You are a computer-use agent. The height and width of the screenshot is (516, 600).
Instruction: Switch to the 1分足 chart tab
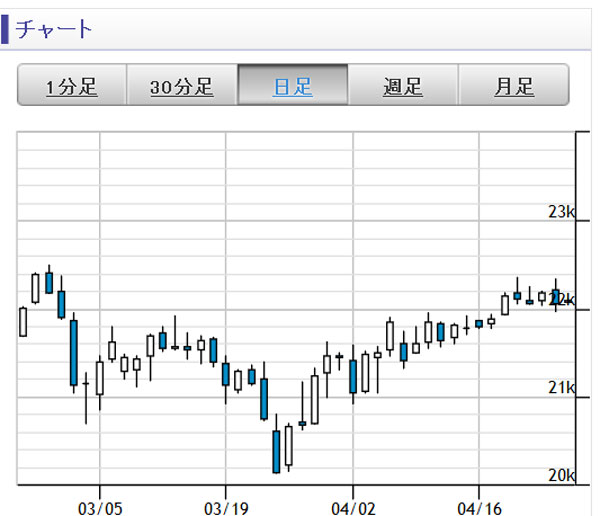[x=72, y=86]
